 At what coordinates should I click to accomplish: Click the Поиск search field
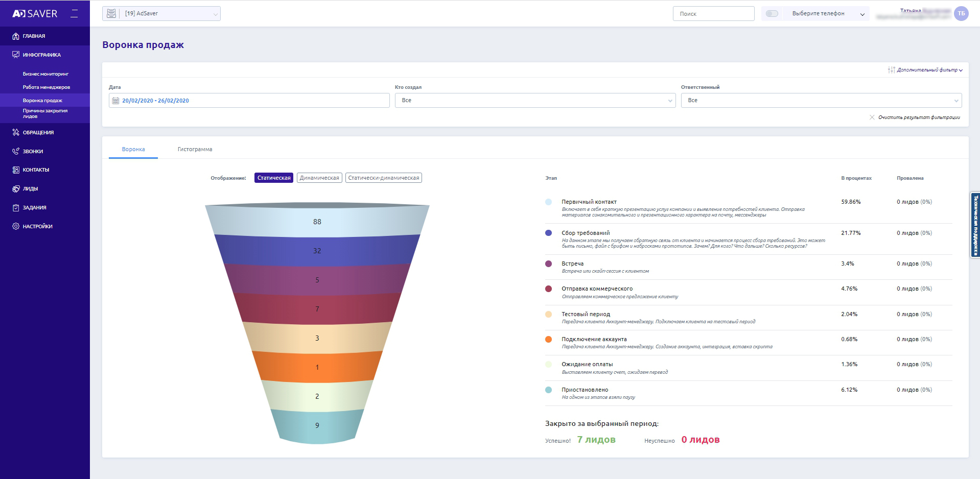tap(713, 14)
